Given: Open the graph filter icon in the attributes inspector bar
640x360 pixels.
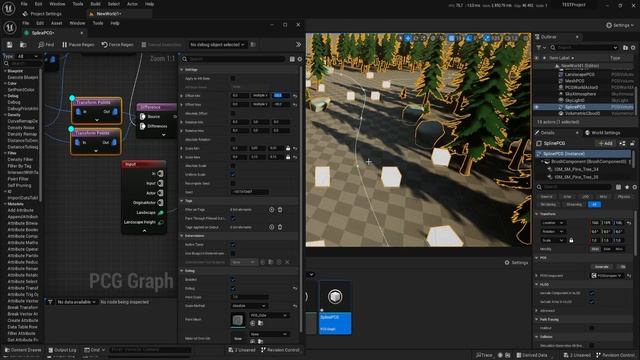Looking at the screenshot, I should [x=50, y=302].
